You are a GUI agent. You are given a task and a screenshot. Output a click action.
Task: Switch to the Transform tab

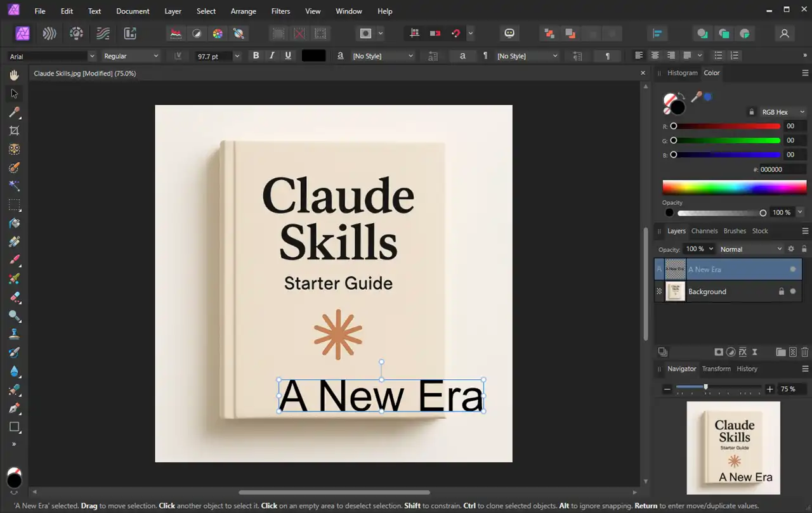pyautogui.click(x=716, y=368)
